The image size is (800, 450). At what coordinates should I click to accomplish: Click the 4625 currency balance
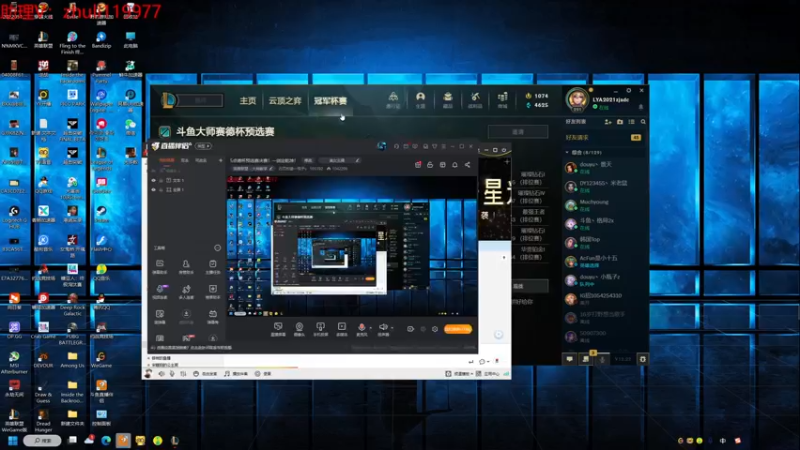[x=537, y=105]
